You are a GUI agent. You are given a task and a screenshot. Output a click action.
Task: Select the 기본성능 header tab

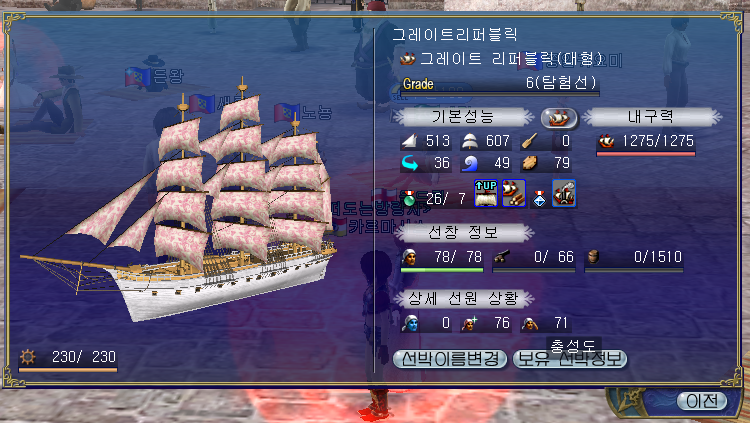pyautogui.click(x=463, y=117)
